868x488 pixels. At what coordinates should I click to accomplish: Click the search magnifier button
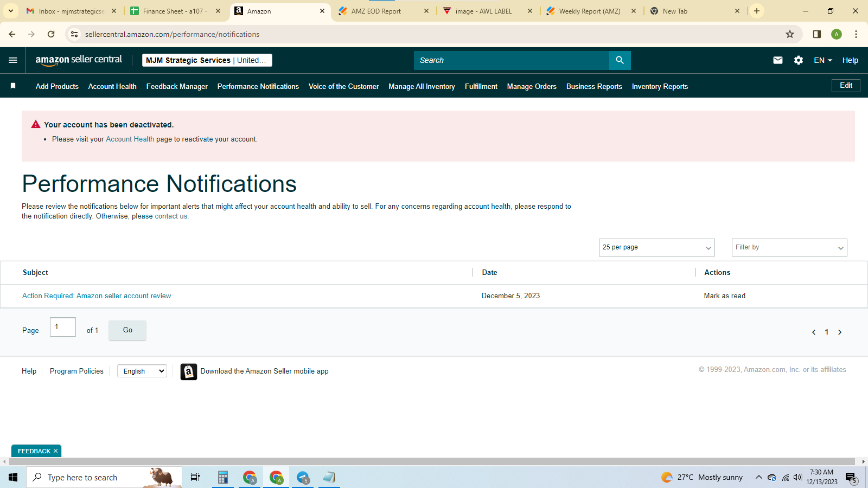(x=620, y=60)
